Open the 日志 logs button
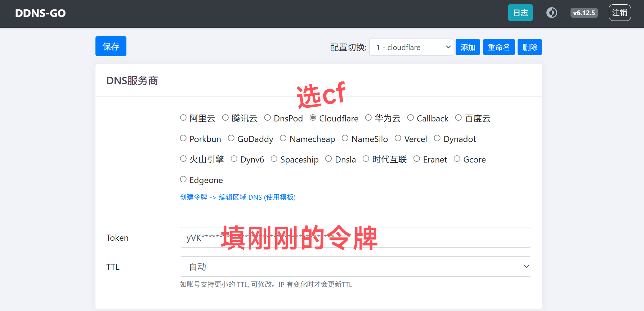 [x=520, y=13]
